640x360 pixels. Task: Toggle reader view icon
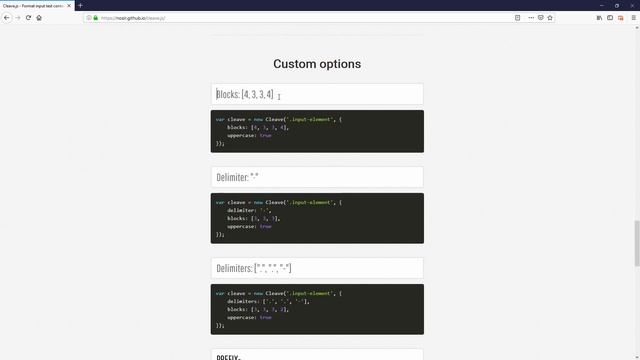click(517, 18)
